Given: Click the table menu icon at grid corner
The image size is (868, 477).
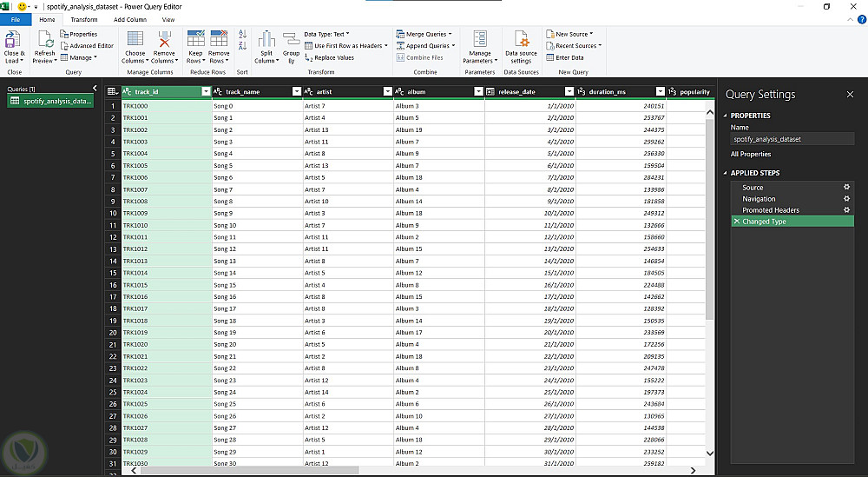Looking at the screenshot, I should tap(112, 91).
